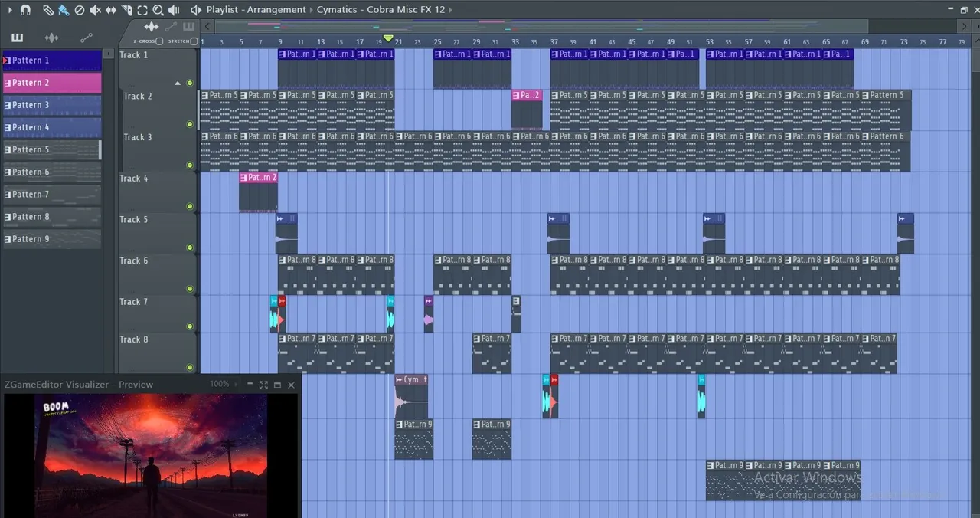Select the Paint brush tool

(x=64, y=10)
